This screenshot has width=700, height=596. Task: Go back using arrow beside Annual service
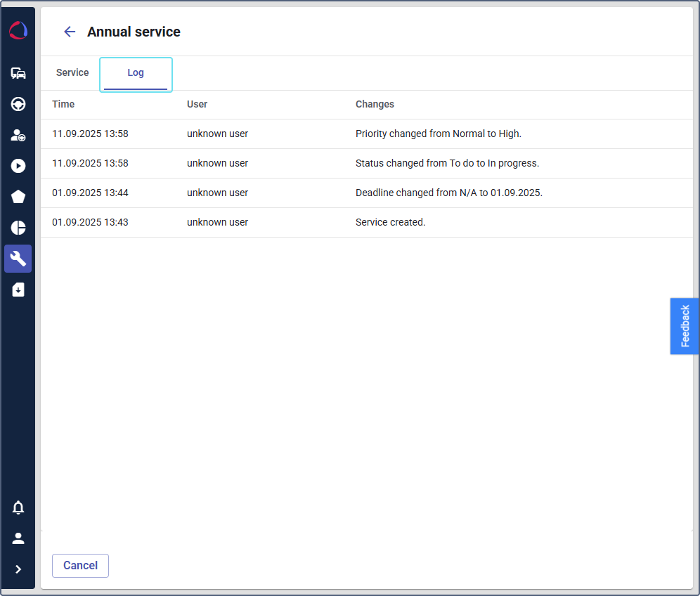pos(70,32)
